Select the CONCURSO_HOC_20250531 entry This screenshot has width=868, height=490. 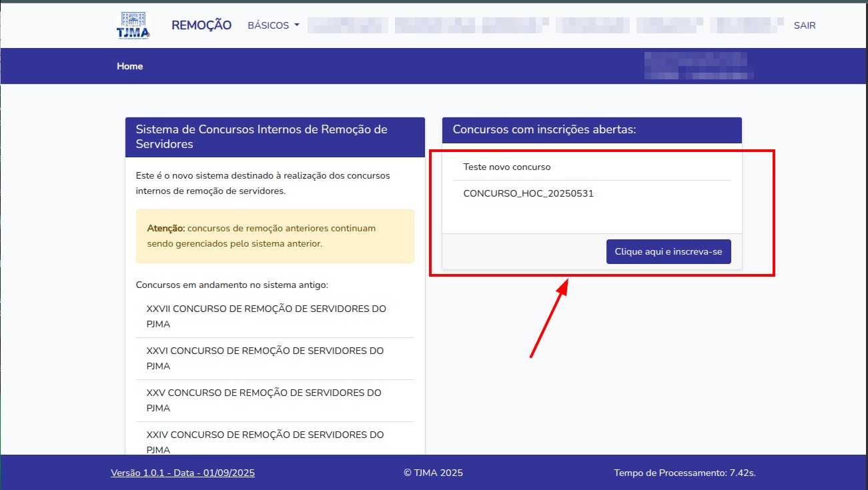pyautogui.click(x=528, y=194)
